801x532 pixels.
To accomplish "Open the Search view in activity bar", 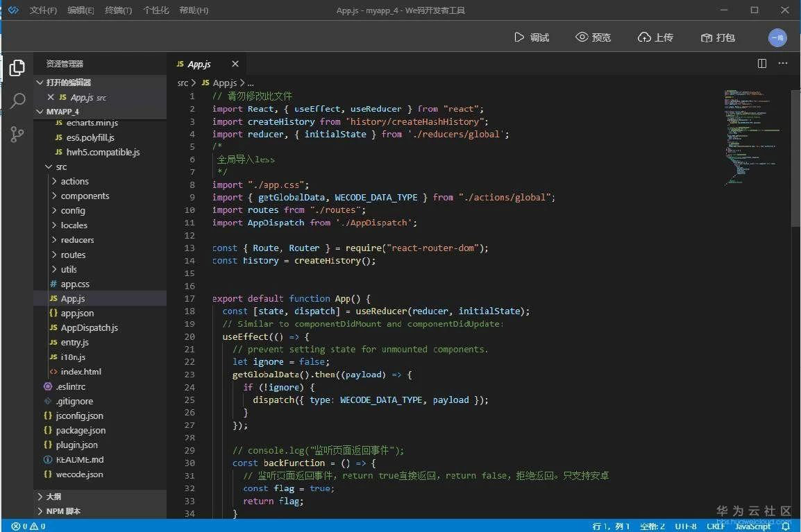I will tap(17, 101).
